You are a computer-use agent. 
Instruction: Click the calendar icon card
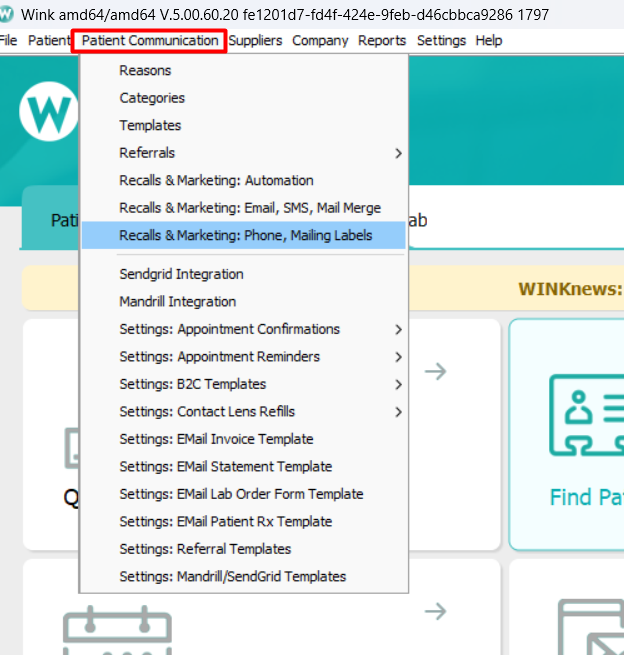pos(117,630)
